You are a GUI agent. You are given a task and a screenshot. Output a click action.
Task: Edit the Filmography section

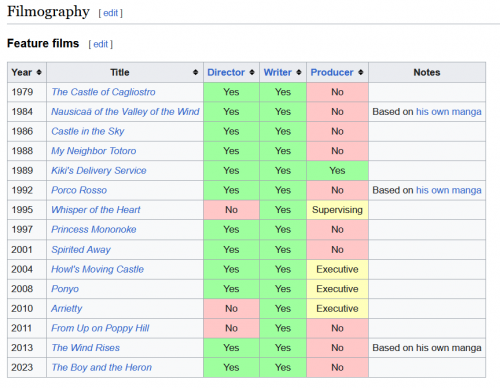111,13
